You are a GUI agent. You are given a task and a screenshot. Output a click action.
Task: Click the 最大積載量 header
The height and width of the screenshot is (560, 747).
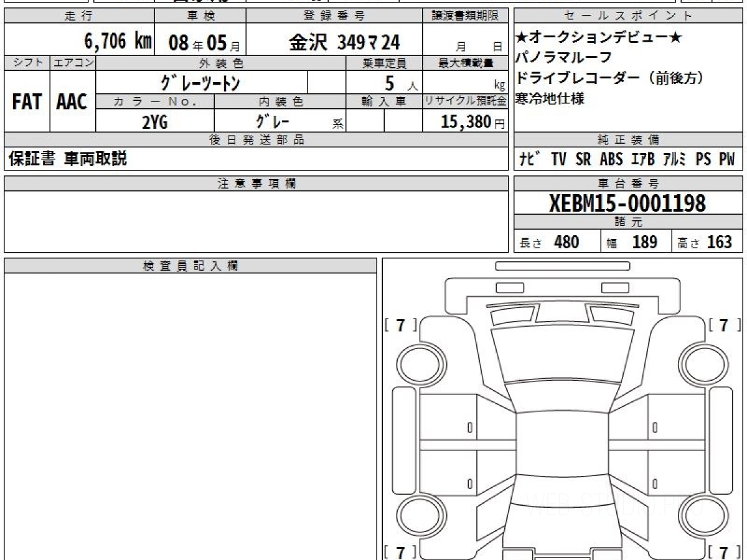tap(465, 63)
